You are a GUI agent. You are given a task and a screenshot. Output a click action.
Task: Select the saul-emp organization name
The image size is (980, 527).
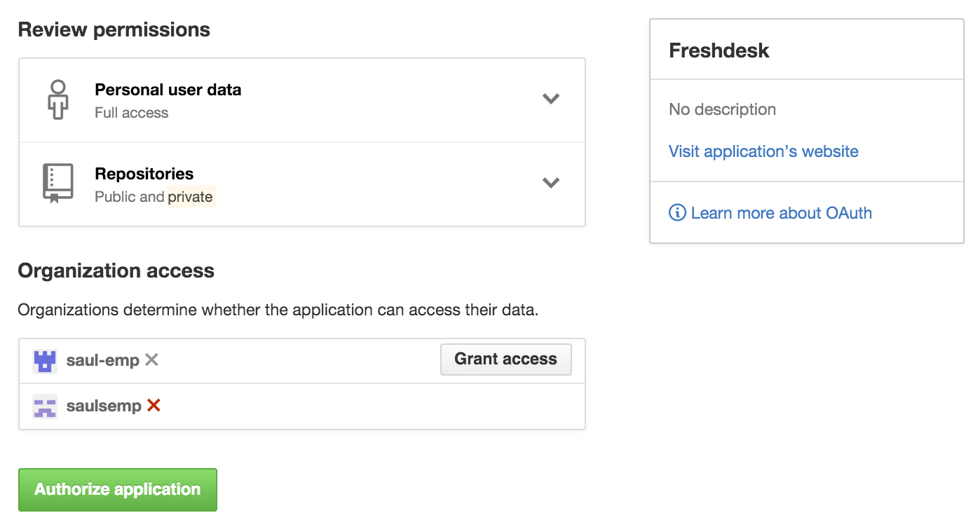(x=103, y=361)
